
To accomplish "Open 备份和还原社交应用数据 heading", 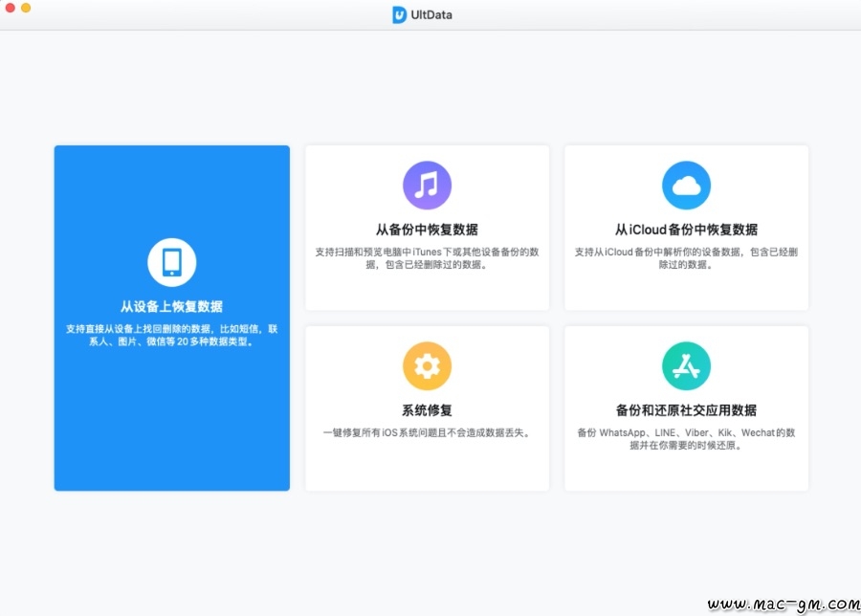I will click(686, 410).
